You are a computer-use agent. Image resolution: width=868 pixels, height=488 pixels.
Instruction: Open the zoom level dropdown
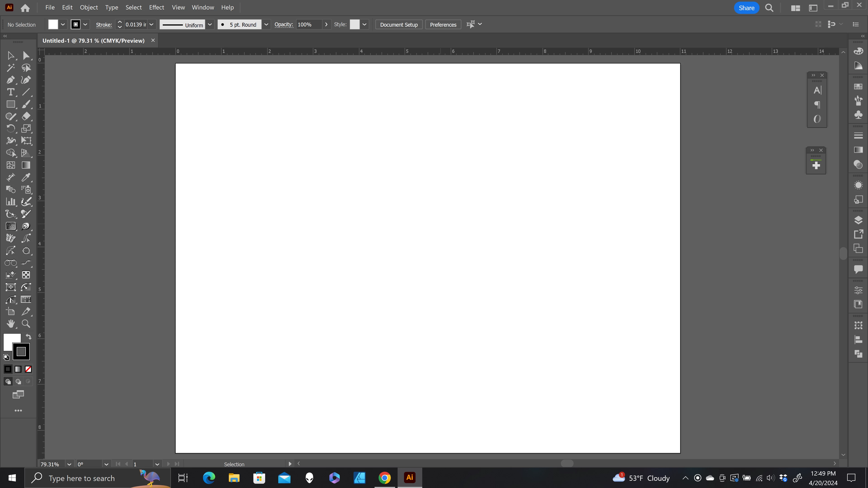(x=69, y=464)
